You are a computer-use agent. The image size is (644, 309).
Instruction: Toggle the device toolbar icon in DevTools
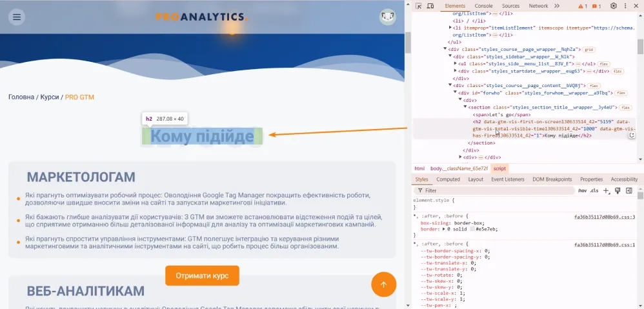pos(430,6)
